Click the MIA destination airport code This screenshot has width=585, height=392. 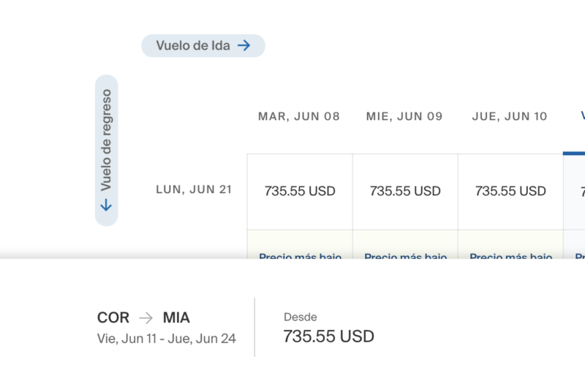pyautogui.click(x=176, y=318)
